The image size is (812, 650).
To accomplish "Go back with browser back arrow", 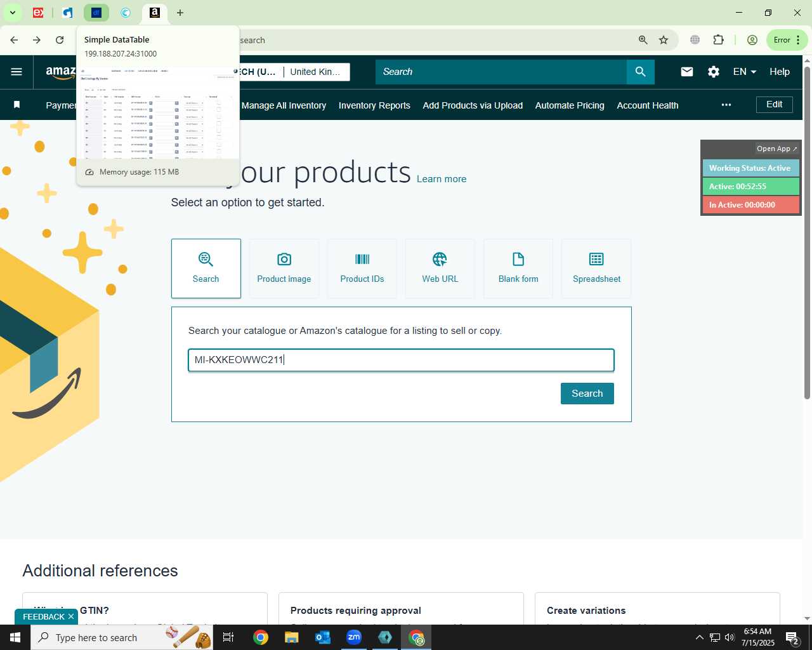I will (x=14, y=40).
